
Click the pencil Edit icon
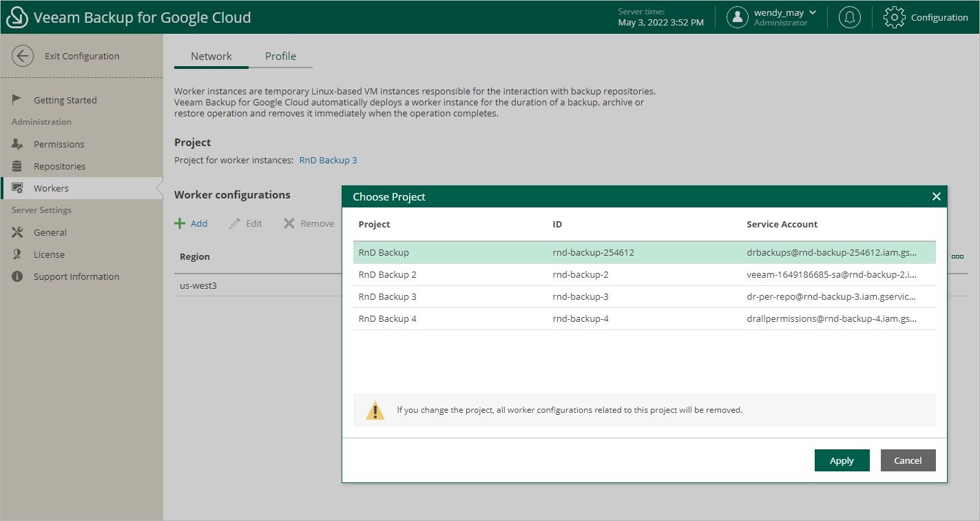(235, 223)
